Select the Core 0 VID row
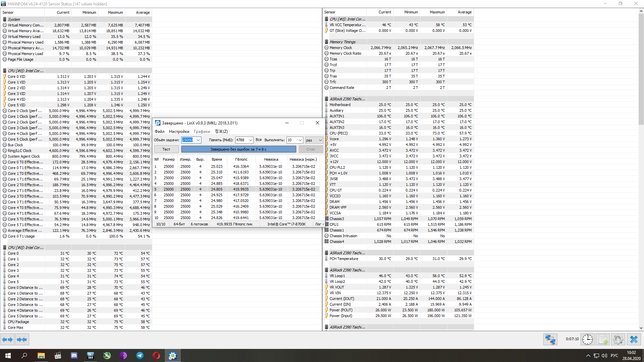Image resolution: width=644 pixels, height=362 pixels. click(77, 76)
